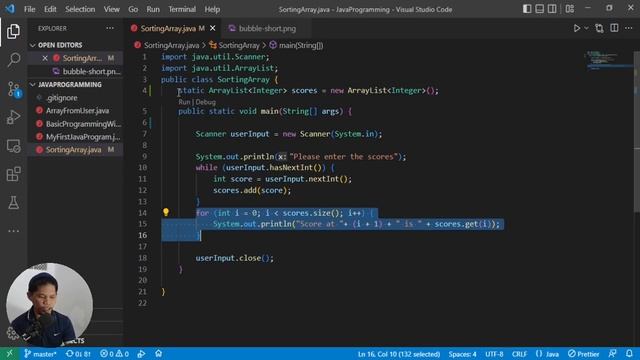Click the editor vertical scrollbar
The image size is (640, 360).
pos(637,131)
